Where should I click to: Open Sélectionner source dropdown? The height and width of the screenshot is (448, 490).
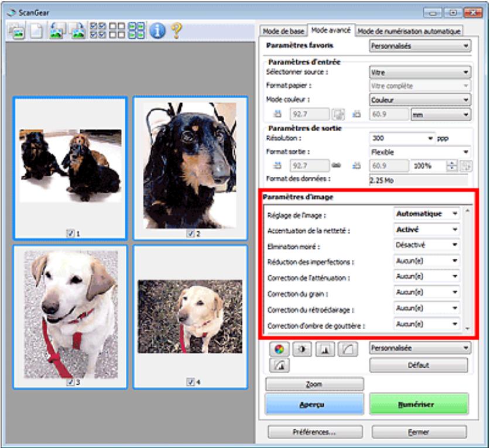(420, 72)
